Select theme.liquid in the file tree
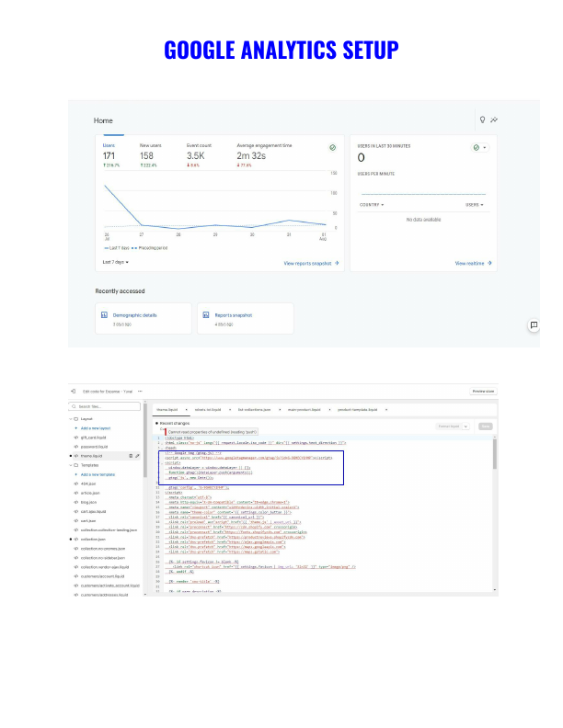 (x=91, y=456)
